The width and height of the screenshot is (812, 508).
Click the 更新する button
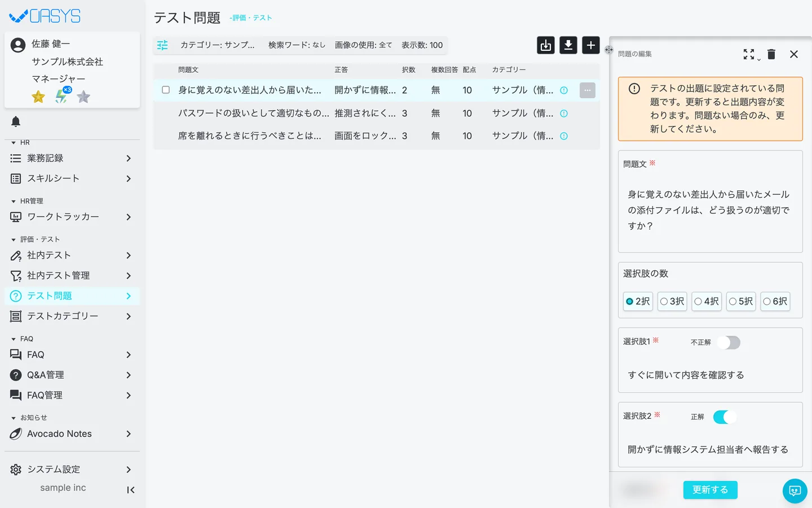tap(710, 490)
